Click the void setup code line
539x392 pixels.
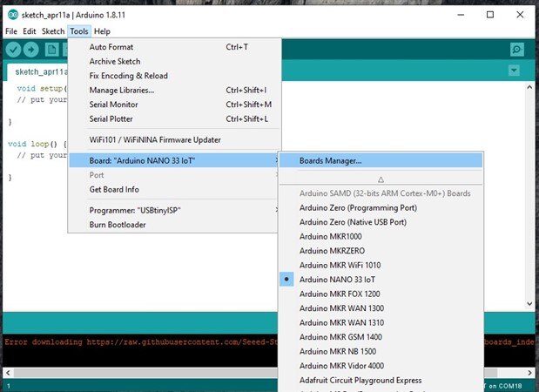[x=42, y=88]
